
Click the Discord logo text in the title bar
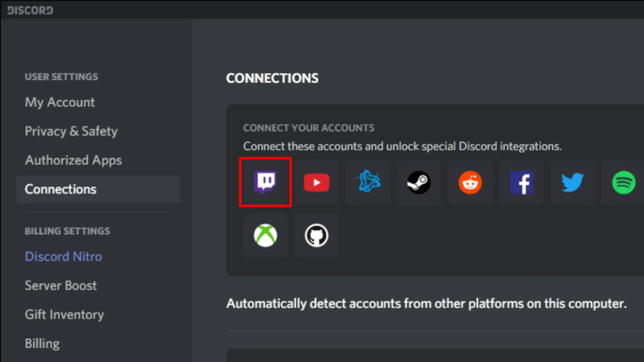coord(30,10)
